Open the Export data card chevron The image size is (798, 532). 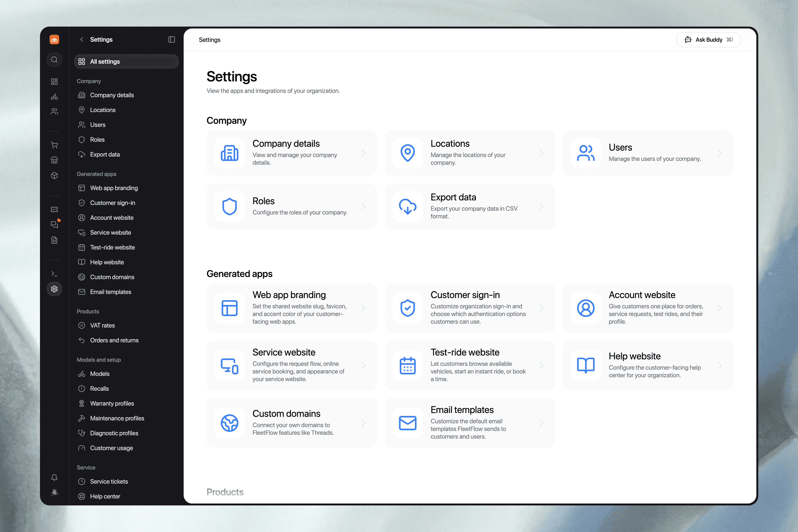pos(542,207)
